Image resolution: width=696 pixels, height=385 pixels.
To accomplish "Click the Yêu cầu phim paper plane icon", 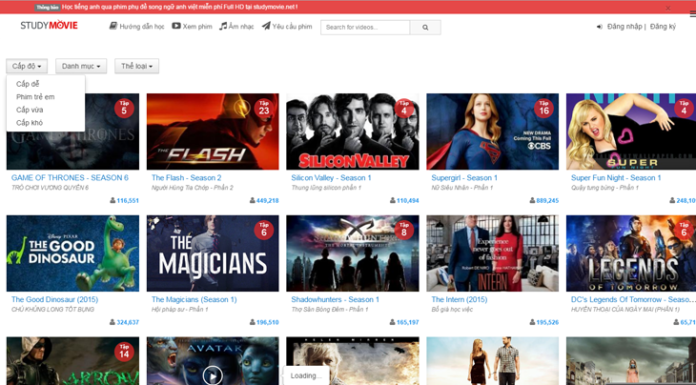I will point(266,26).
